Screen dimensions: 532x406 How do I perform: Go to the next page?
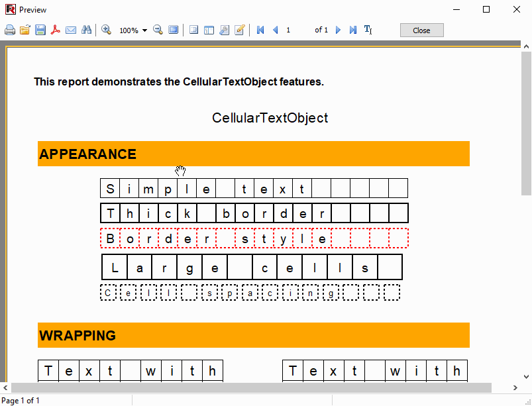tap(338, 30)
